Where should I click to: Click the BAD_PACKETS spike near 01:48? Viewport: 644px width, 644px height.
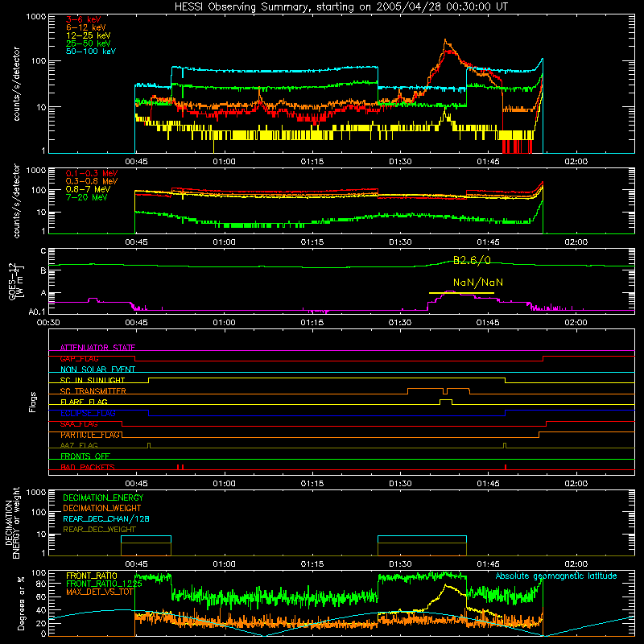(x=506, y=467)
